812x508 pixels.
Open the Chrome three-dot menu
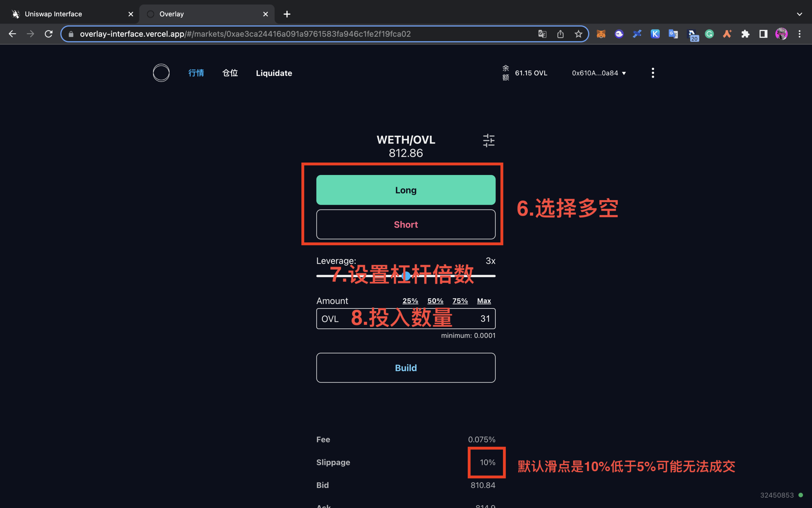pyautogui.click(x=799, y=34)
